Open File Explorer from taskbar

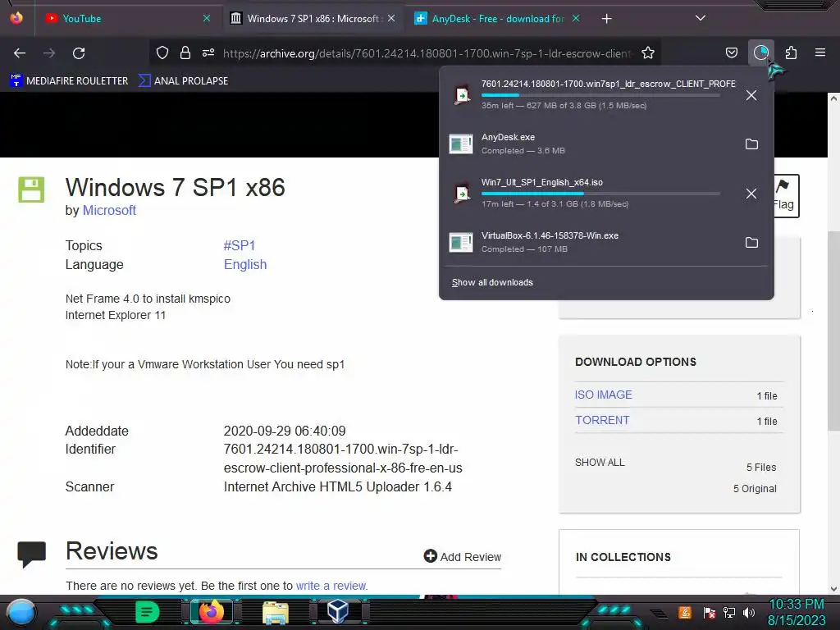tap(276, 612)
